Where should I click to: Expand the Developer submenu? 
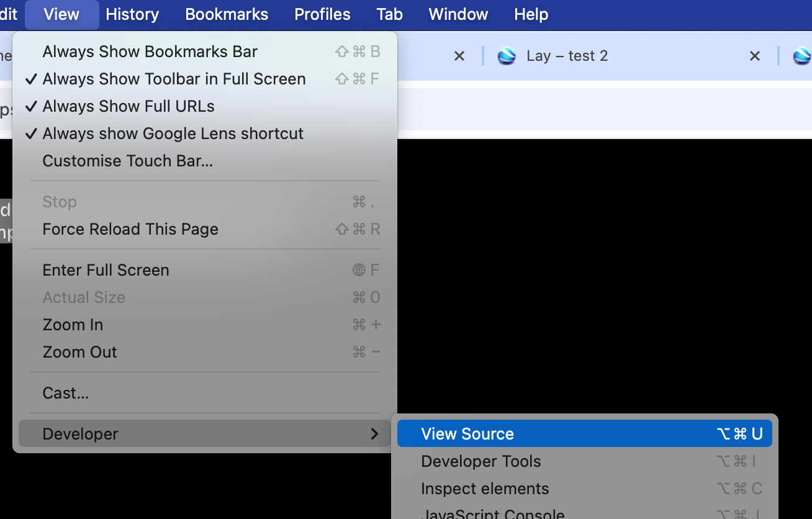point(80,433)
